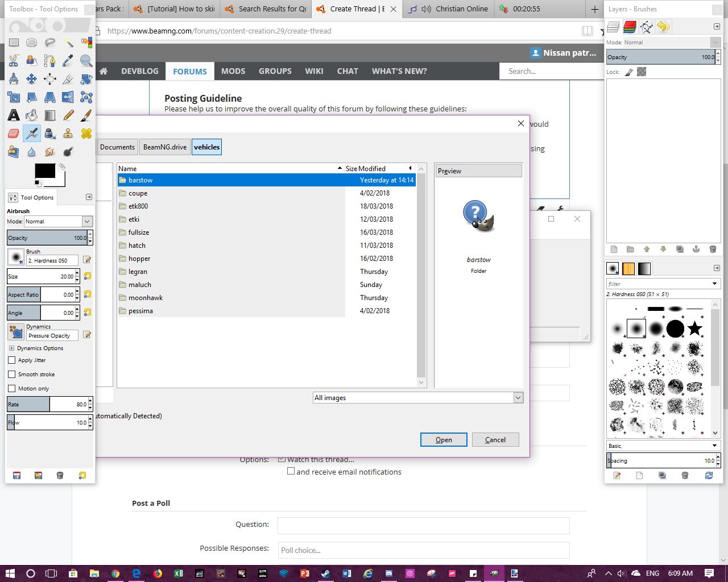This screenshot has height=582, width=728.
Task: Choose the Crop tool
Action: point(68,79)
